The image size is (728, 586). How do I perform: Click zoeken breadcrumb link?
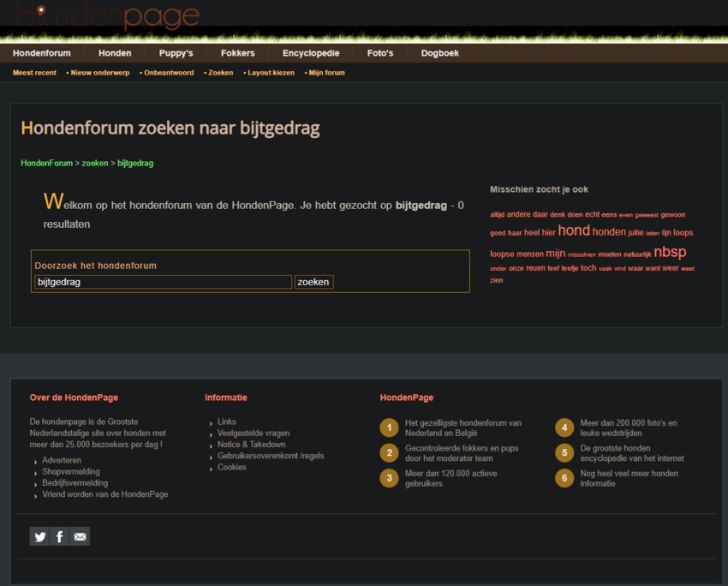(95, 163)
